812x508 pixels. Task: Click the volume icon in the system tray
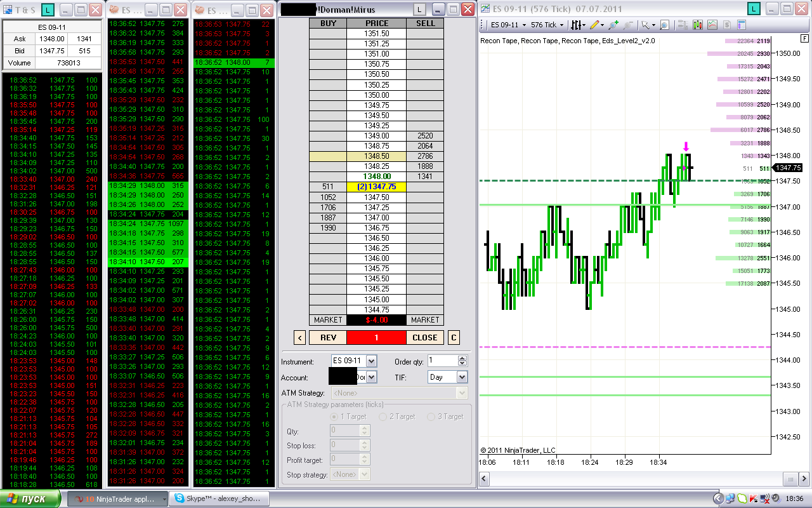click(x=775, y=499)
